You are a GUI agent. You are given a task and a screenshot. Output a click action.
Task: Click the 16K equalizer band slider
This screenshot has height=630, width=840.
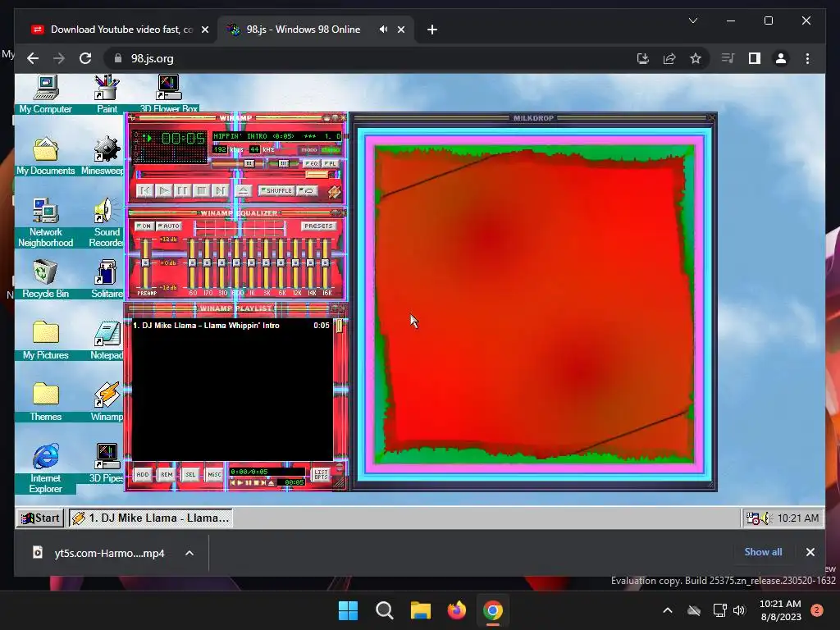coord(325,262)
